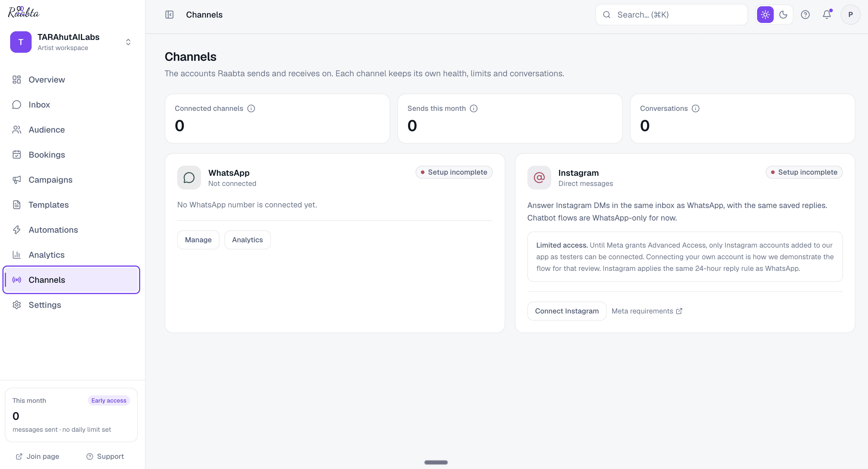This screenshot has height=469, width=868.
Task: Click the 'Limited access.' notice text
Action: [x=562, y=245]
